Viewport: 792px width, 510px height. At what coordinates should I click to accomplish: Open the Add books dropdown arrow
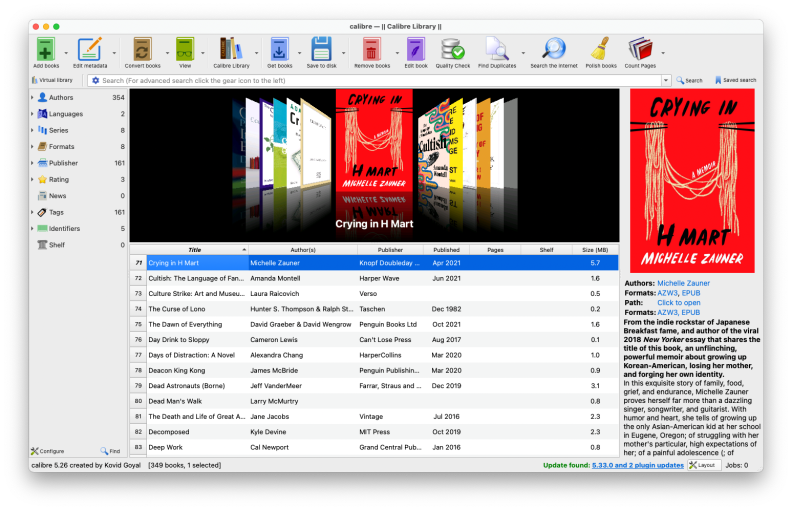coord(66,53)
